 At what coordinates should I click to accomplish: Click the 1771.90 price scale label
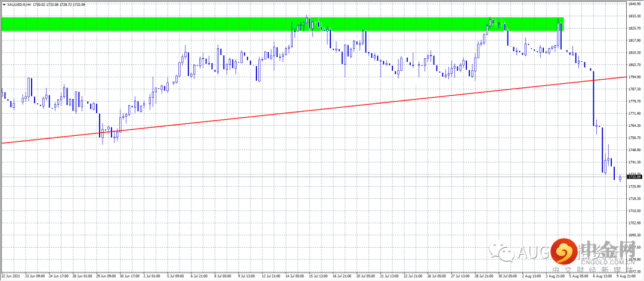pyautogui.click(x=635, y=114)
